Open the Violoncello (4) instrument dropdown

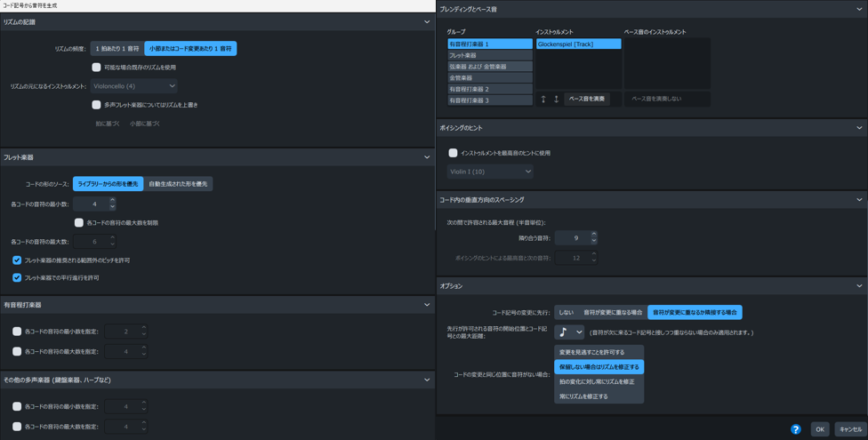click(x=134, y=86)
